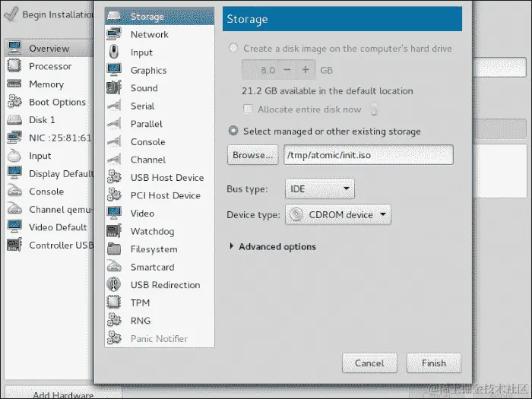Decrease disk size with minus button
The image size is (532, 399).
(287, 70)
